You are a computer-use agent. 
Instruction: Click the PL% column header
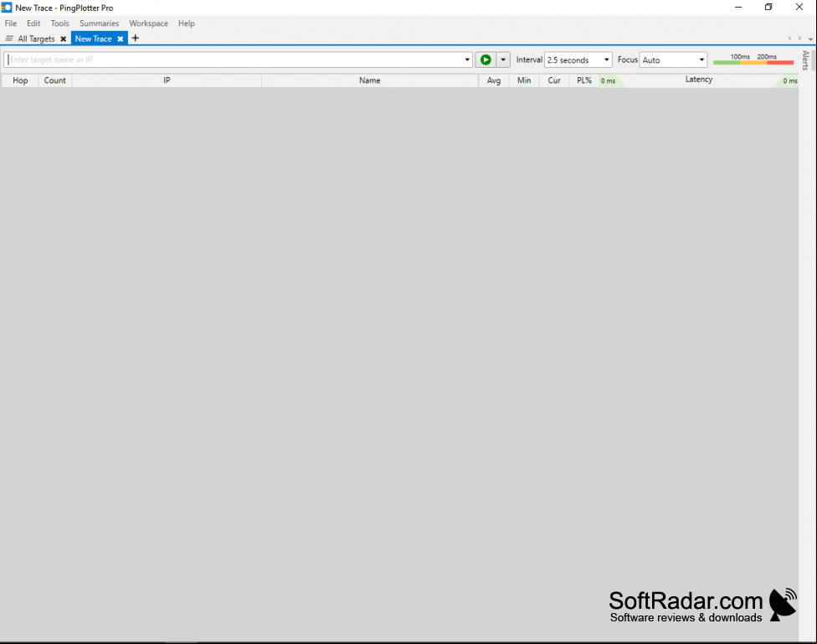click(584, 80)
